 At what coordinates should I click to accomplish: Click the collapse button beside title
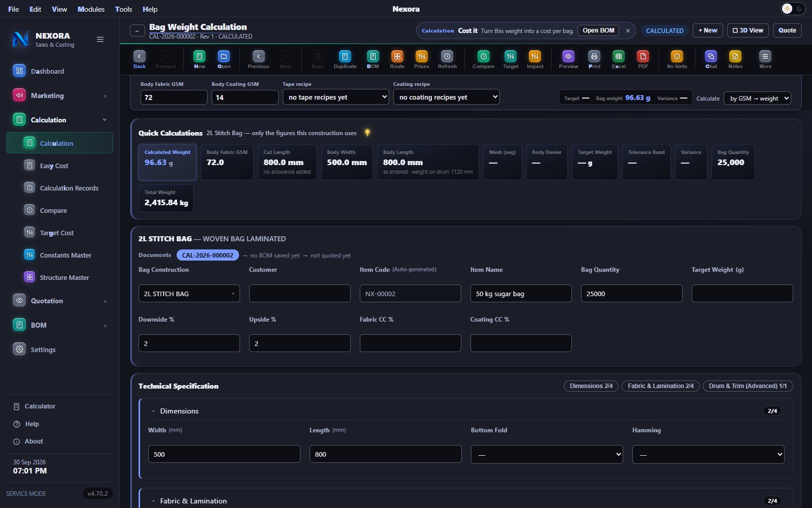[x=137, y=31]
